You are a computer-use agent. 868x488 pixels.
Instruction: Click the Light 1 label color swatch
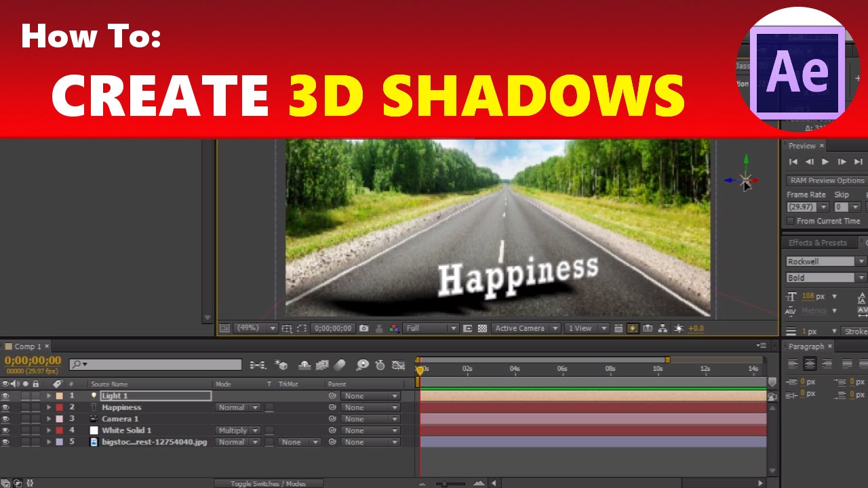(60, 396)
